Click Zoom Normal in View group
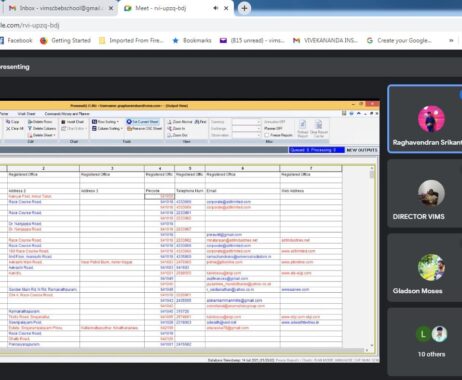 pos(180,122)
